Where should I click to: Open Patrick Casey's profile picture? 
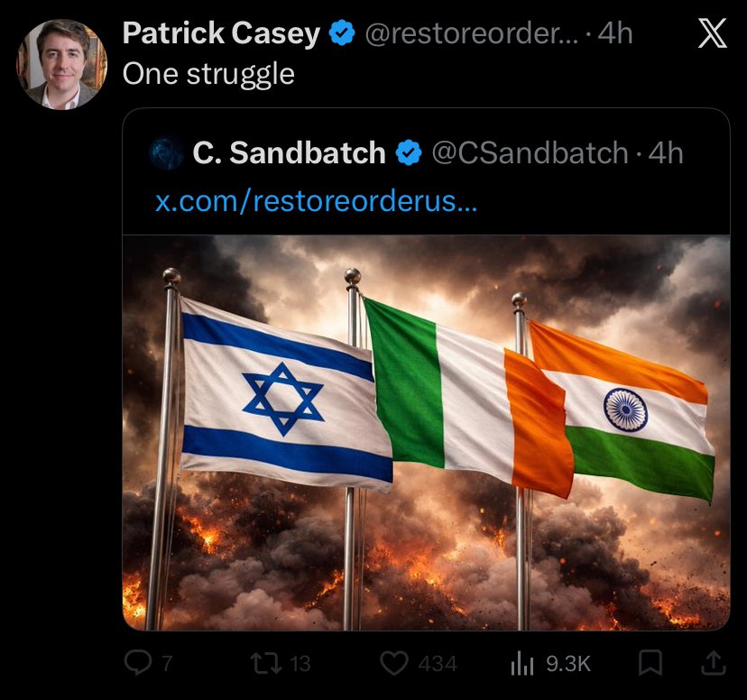point(62,64)
